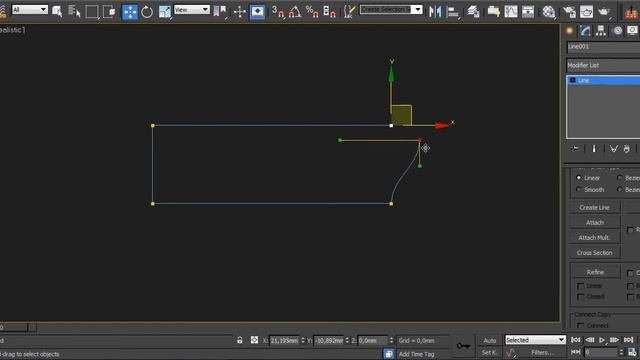Screen dimensions: 640x360
Task: Click the Refine button
Action: pos(595,272)
